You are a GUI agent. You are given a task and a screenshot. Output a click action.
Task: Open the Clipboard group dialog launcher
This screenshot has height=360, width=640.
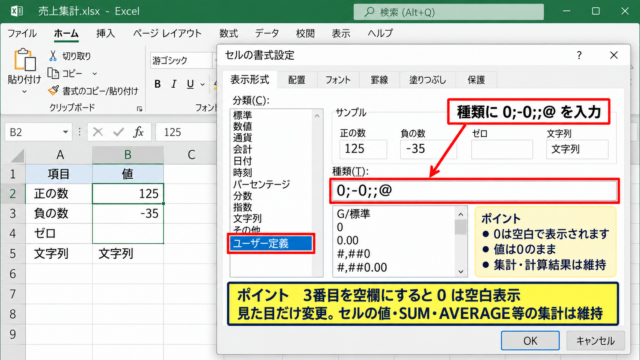[139, 109]
